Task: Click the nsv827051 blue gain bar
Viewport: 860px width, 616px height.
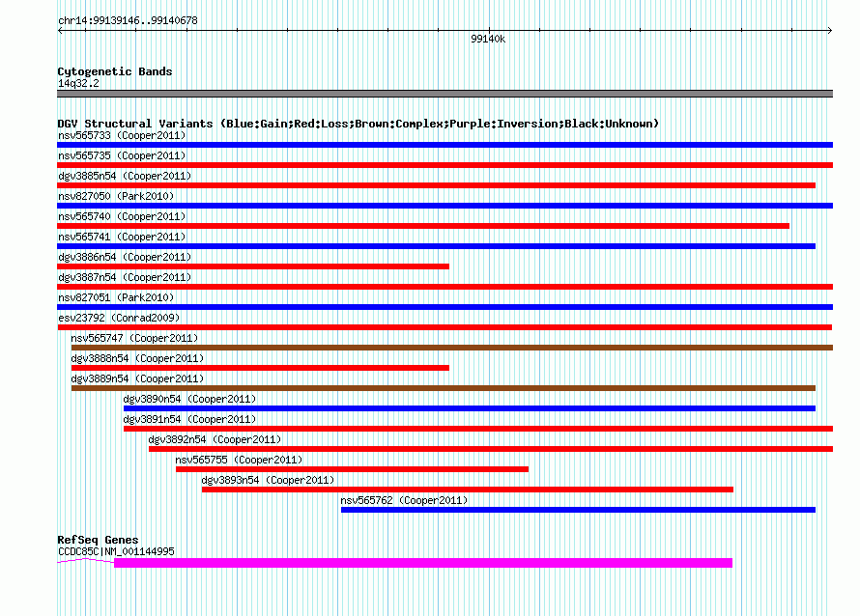Action: [x=444, y=307]
